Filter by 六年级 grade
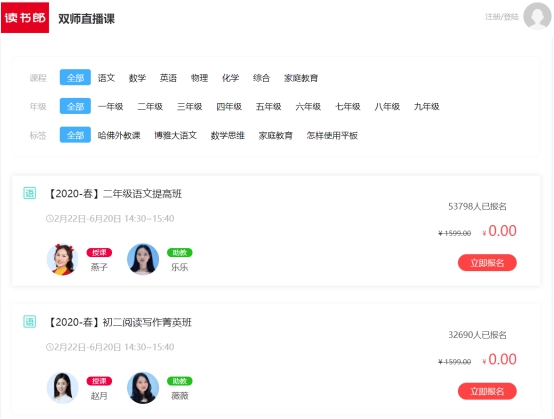The height and width of the screenshot is (419, 554). (308, 106)
